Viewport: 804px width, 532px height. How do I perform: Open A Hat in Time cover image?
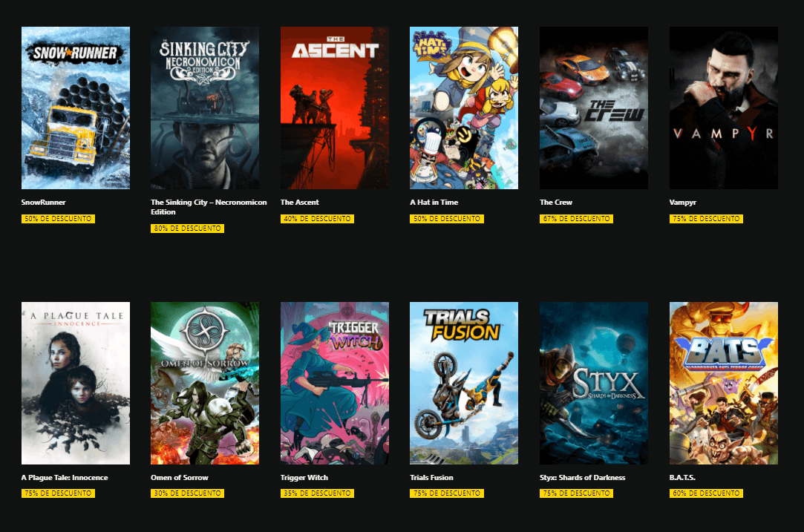click(463, 108)
